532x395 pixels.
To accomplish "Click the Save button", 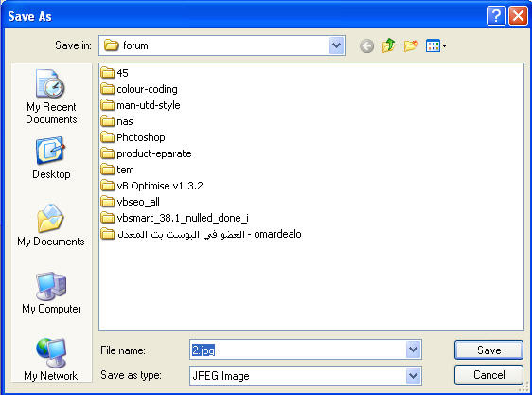I will click(488, 350).
